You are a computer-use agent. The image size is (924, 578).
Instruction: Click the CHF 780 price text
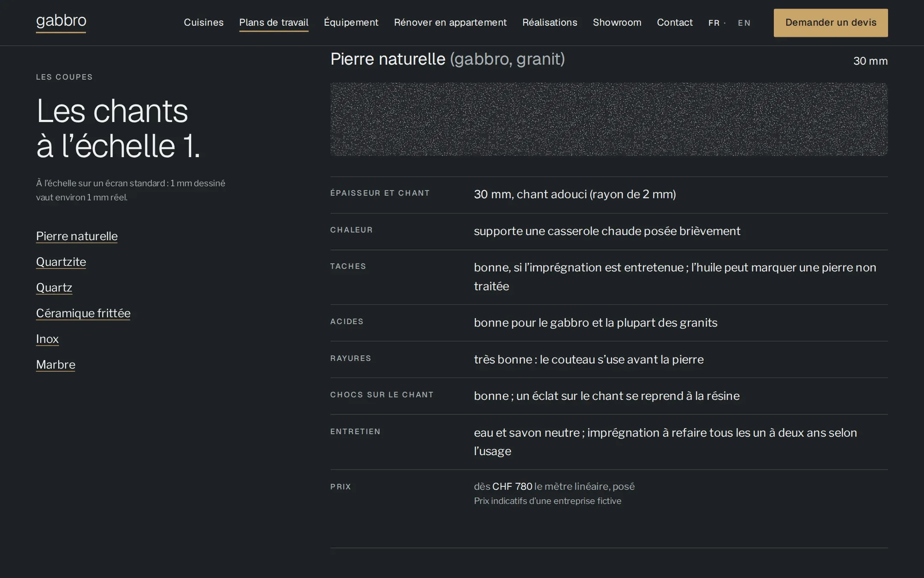point(512,486)
